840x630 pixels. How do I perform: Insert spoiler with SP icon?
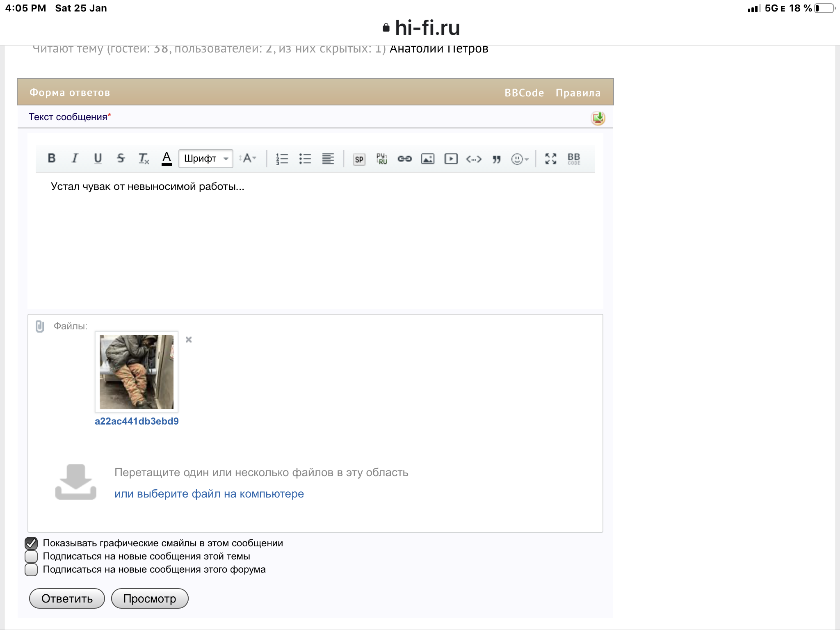point(359,159)
